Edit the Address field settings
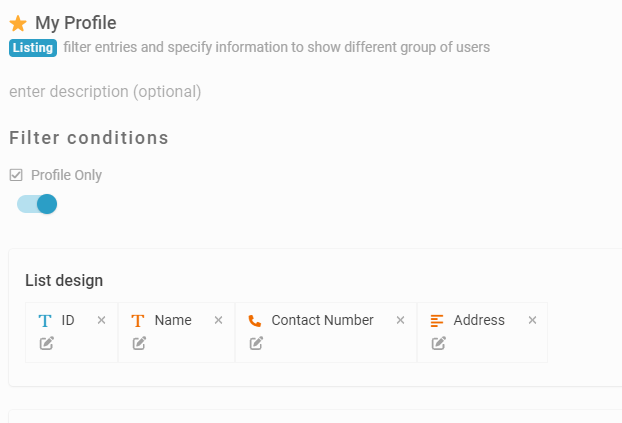622x423 pixels. [438, 343]
